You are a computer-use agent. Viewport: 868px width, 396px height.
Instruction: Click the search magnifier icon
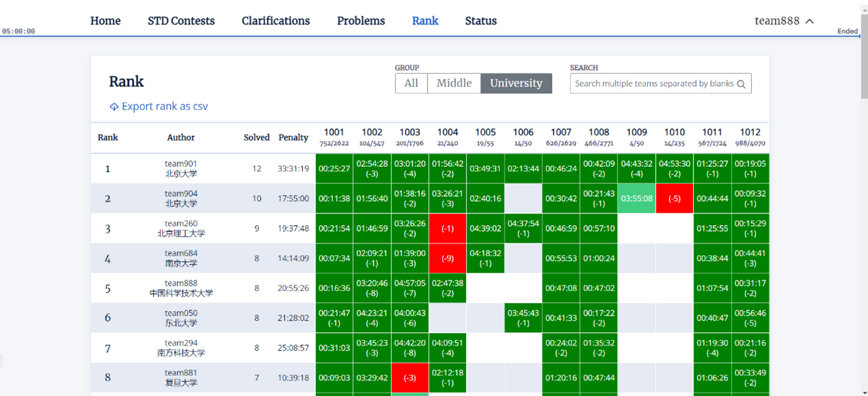[x=741, y=84]
